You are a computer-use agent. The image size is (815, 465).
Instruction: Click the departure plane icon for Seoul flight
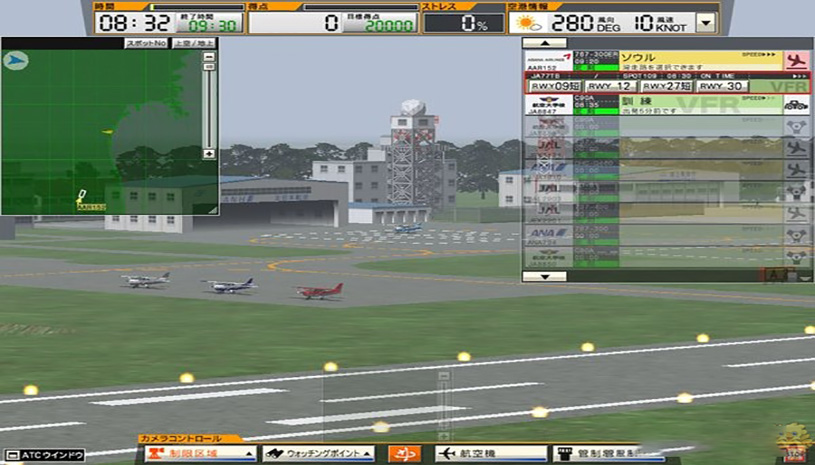797,60
